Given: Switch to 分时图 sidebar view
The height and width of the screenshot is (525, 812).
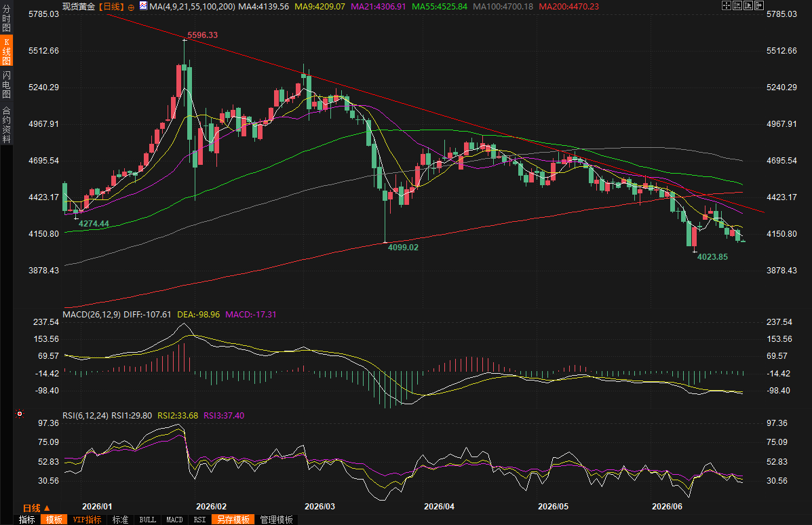Looking at the screenshot, I should click(6, 18).
